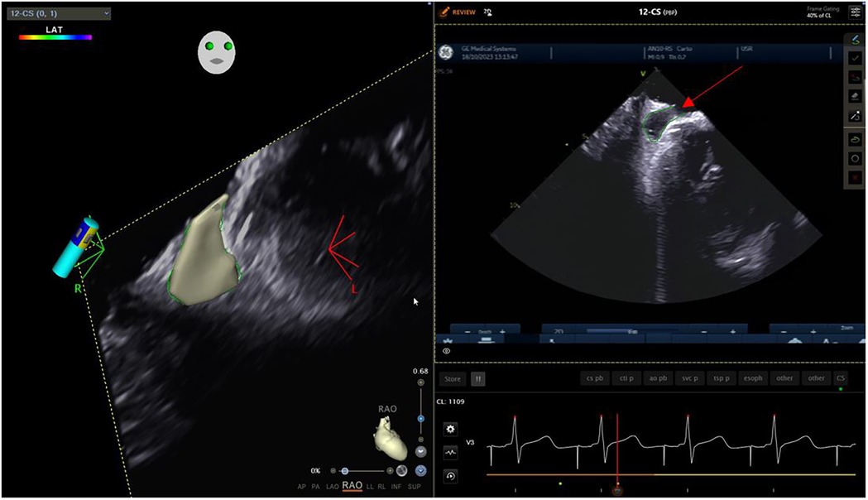868x500 pixels.
Task: Click the GE Medical Systems logo
Action: click(446, 52)
